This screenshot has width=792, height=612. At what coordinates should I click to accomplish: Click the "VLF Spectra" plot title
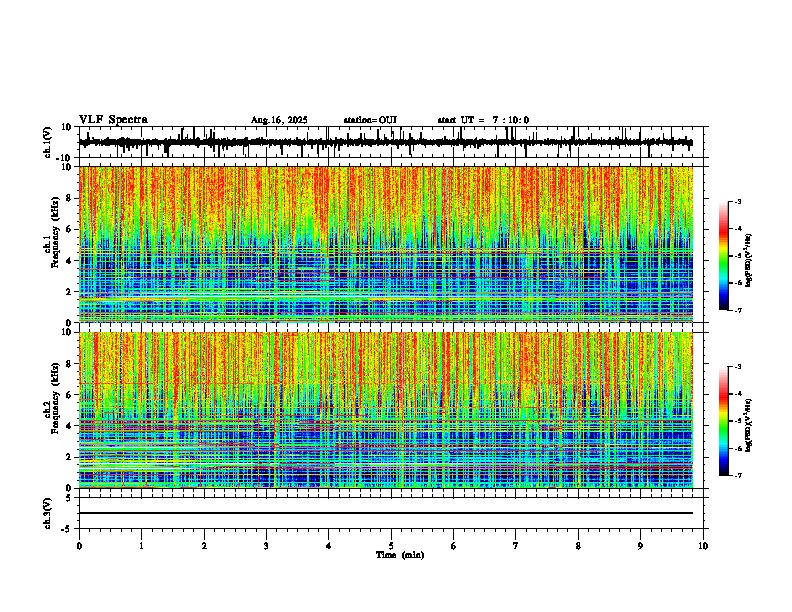click(x=113, y=120)
